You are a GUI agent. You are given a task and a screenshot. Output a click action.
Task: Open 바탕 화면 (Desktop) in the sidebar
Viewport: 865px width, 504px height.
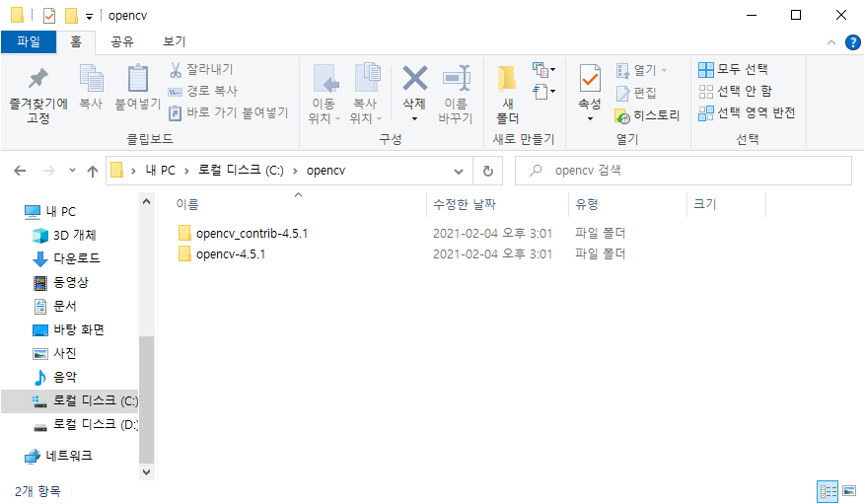68,329
